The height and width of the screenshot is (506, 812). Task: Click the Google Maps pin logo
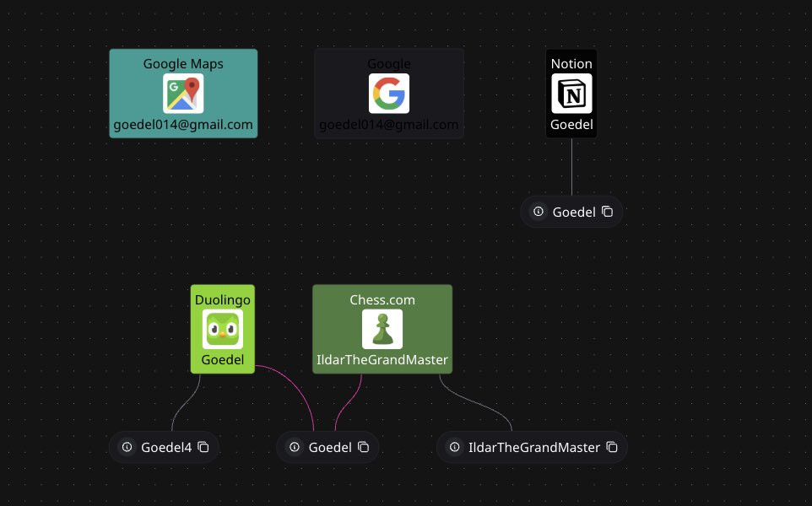click(x=183, y=93)
